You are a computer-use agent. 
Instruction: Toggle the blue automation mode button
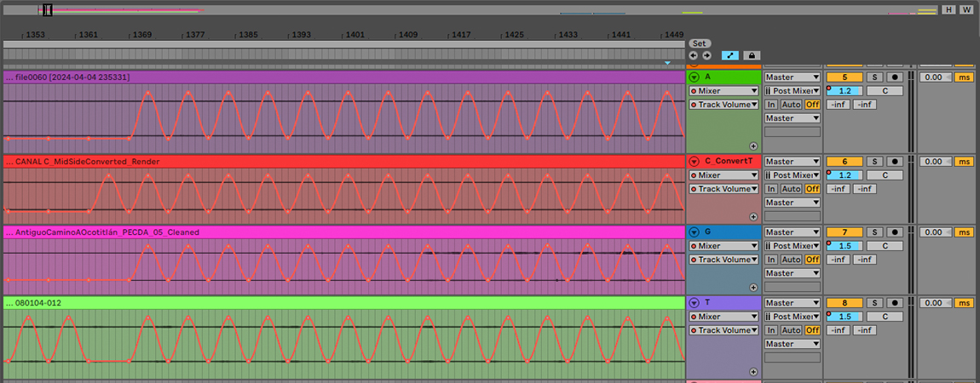tap(730, 55)
